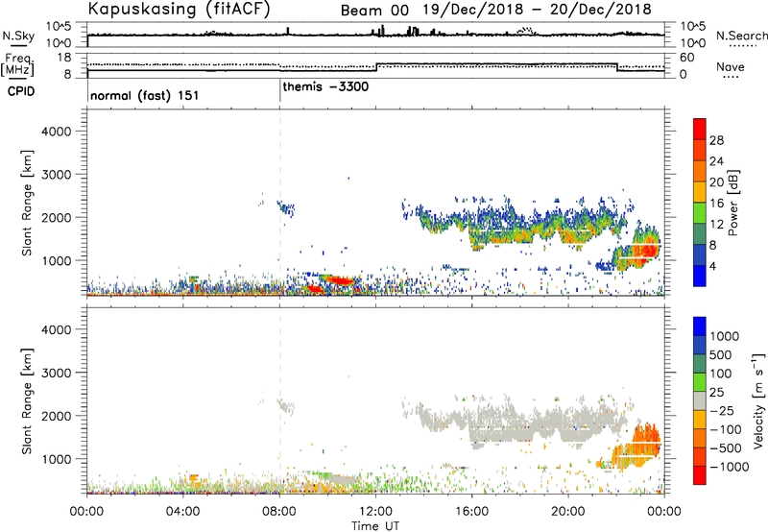Click the teal segment of the velocity colorbar
Screen dimensions: 768x532
[x=700, y=364]
